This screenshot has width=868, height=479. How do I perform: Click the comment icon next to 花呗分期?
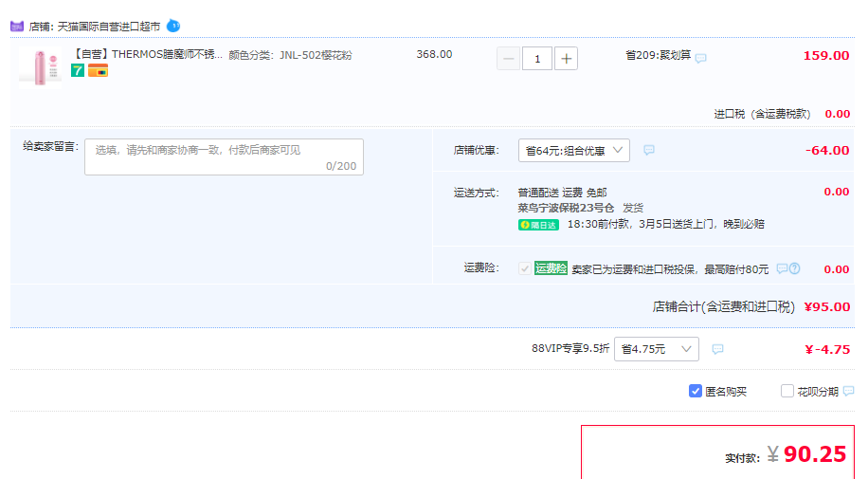click(848, 391)
